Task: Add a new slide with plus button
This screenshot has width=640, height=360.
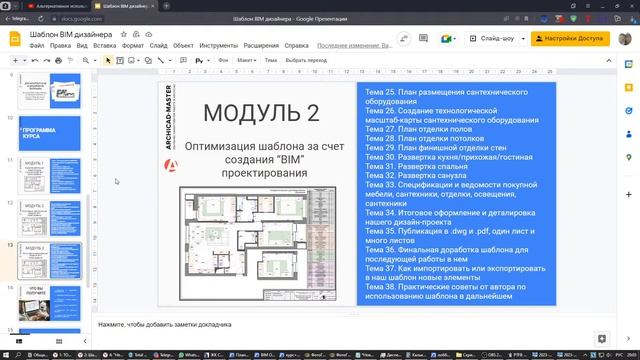Action: coord(15,60)
